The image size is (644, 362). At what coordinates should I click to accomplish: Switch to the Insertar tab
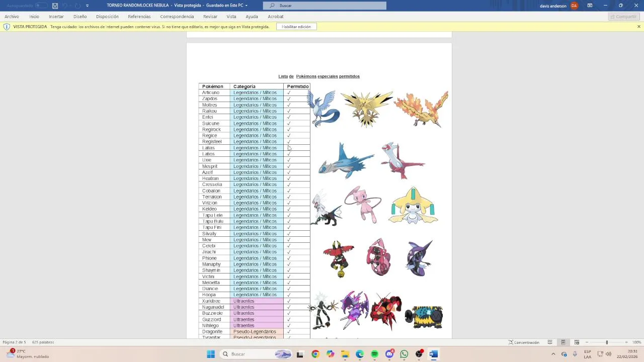[x=56, y=17]
